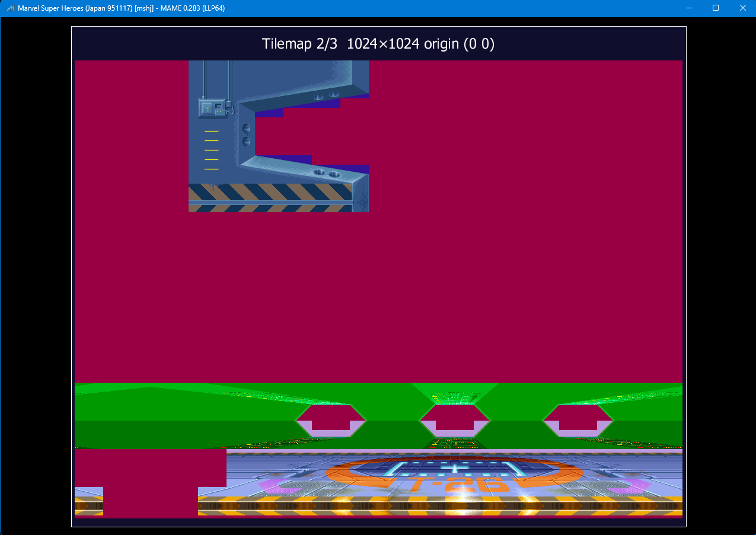This screenshot has height=535, width=756.
Task: Maximize the MAME window
Action: (x=716, y=8)
